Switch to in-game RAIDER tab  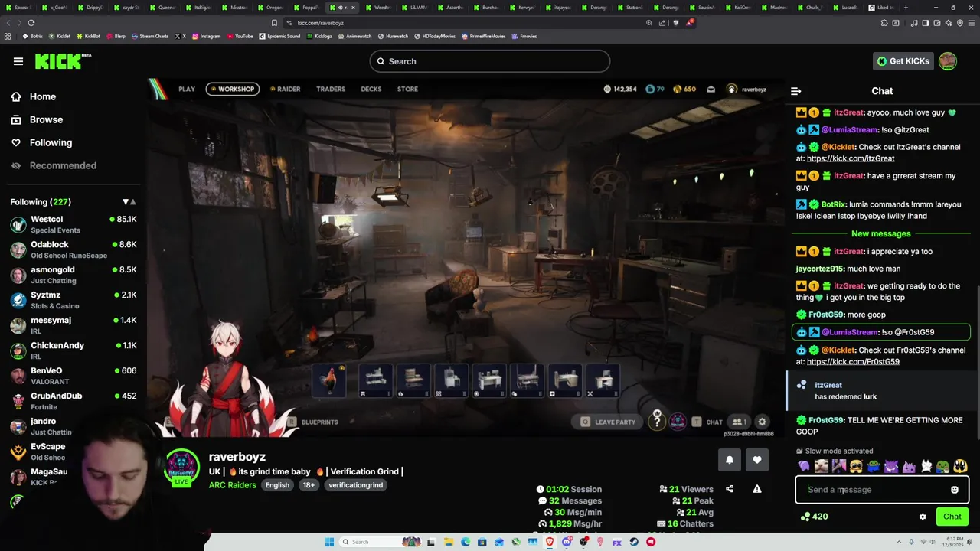(x=285, y=89)
